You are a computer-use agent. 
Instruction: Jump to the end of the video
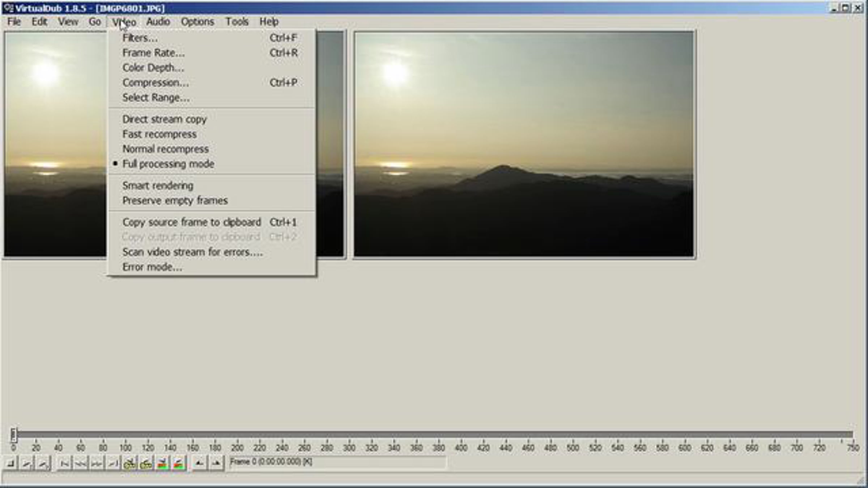click(113, 463)
